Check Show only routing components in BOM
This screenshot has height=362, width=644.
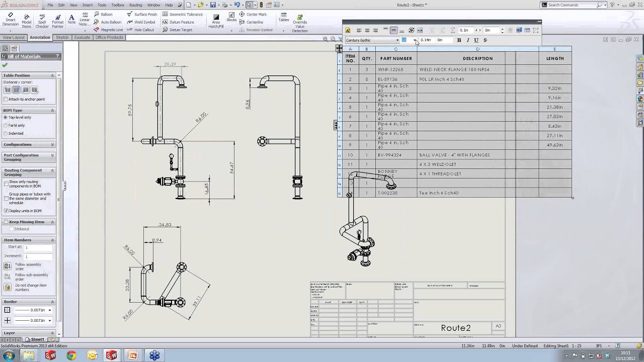pyautogui.click(x=6, y=184)
